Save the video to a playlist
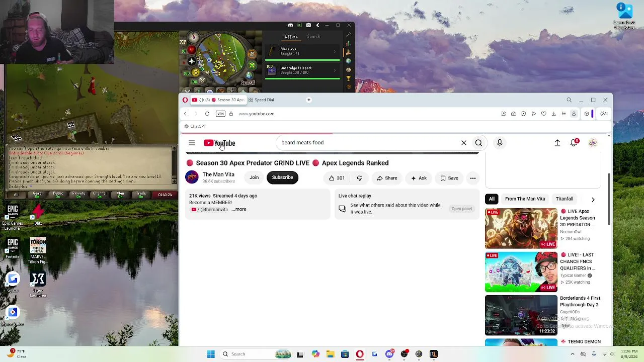The width and height of the screenshot is (644, 362). pyautogui.click(x=449, y=178)
